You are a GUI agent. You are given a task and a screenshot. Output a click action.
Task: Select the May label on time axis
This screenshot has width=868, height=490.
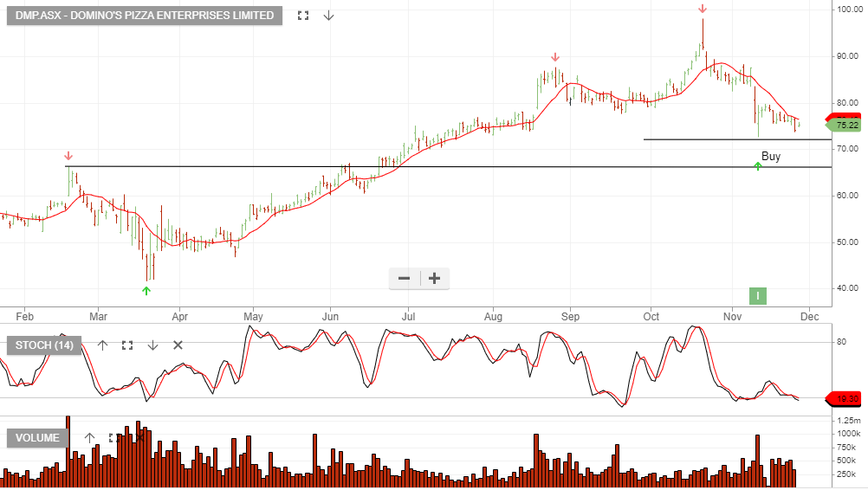(x=253, y=316)
